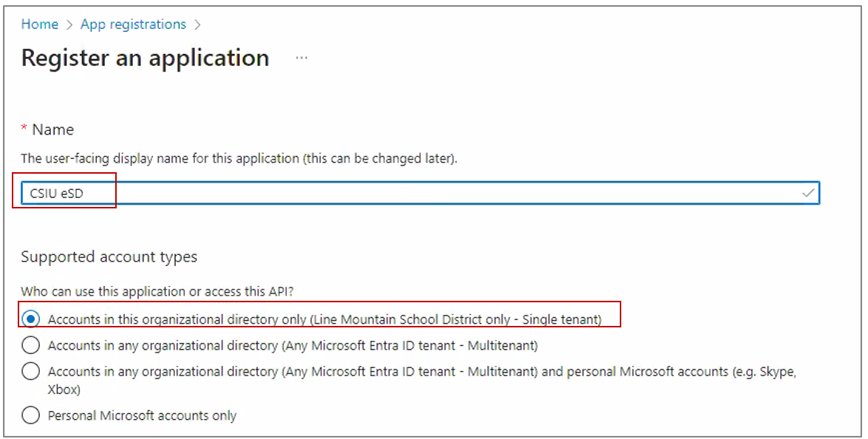The image size is (868, 439).
Task: Focus the Name field containing CSIU eSD
Action: tap(414, 193)
